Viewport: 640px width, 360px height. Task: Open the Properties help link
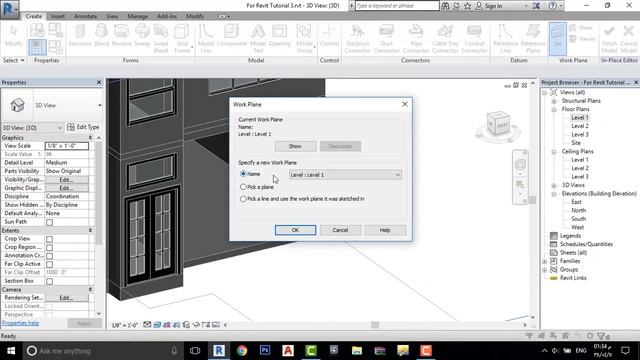click(x=20, y=323)
